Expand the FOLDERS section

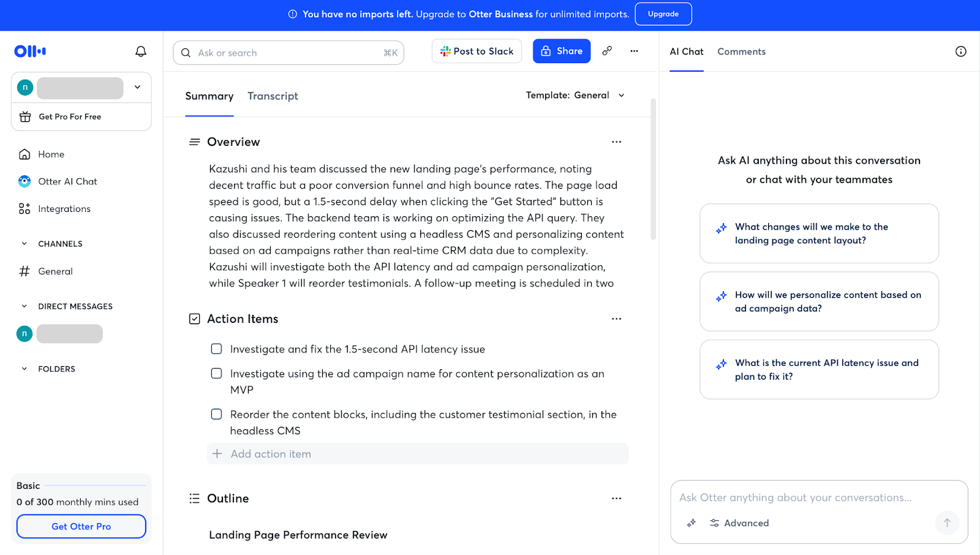click(x=24, y=369)
